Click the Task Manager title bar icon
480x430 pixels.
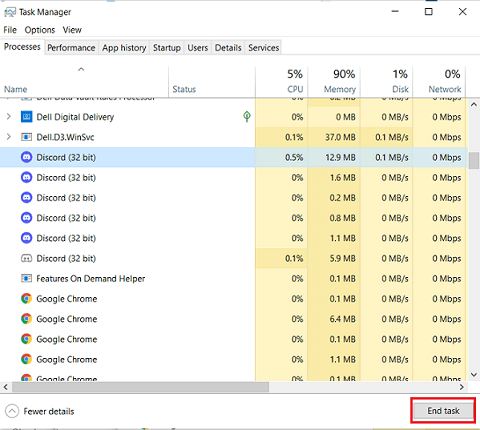[x=10, y=12]
